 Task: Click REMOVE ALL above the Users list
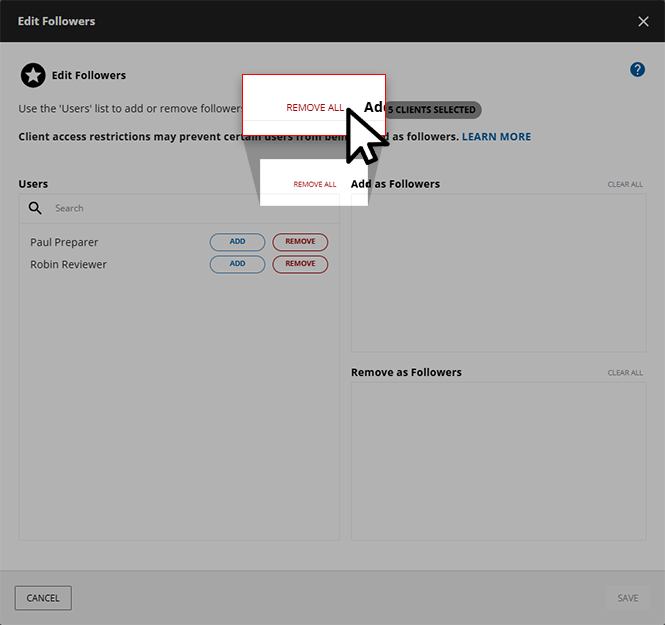[315, 184]
